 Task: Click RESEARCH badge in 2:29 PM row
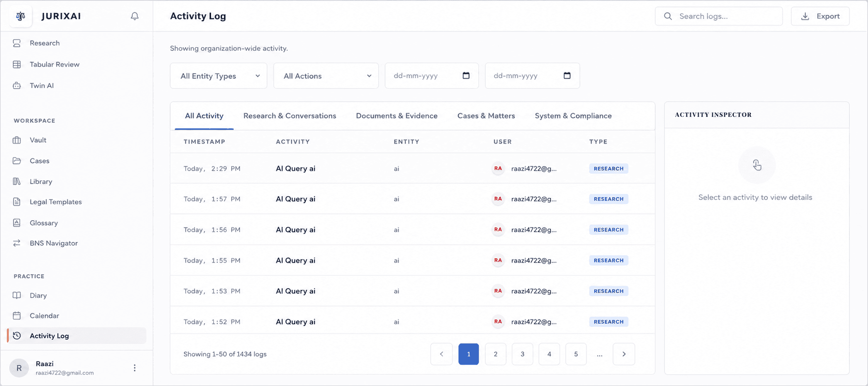pos(609,169)
